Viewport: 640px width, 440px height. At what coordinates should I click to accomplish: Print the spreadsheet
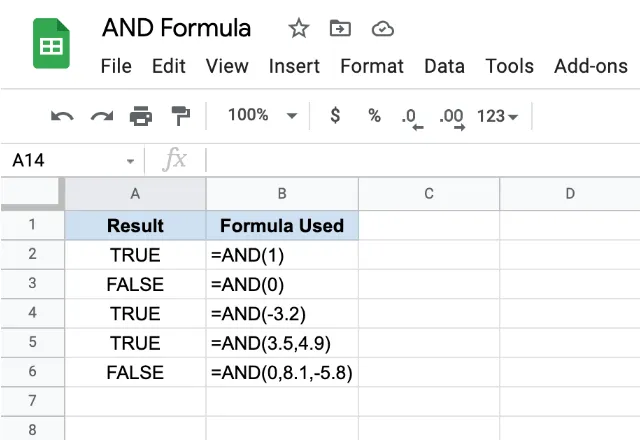click(x=141, y=116)
